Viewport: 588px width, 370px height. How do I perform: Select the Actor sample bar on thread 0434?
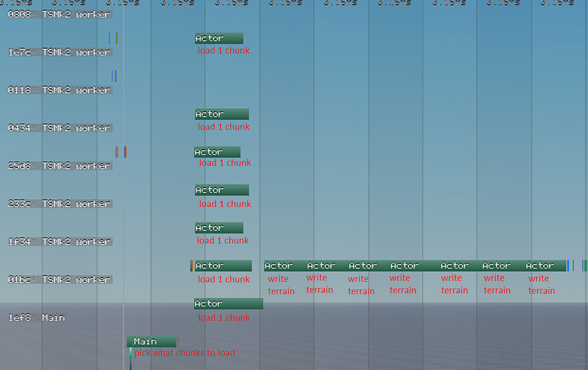[x=222, y=114]
